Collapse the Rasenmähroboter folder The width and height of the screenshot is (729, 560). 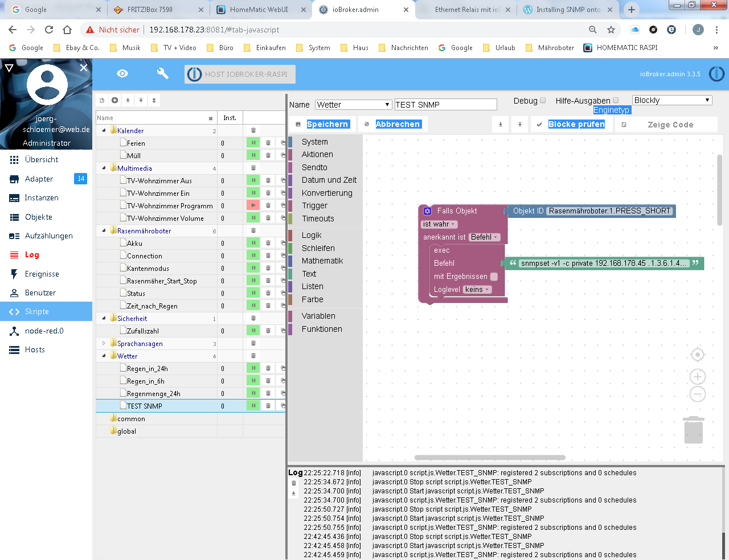(x=104, y=230)
